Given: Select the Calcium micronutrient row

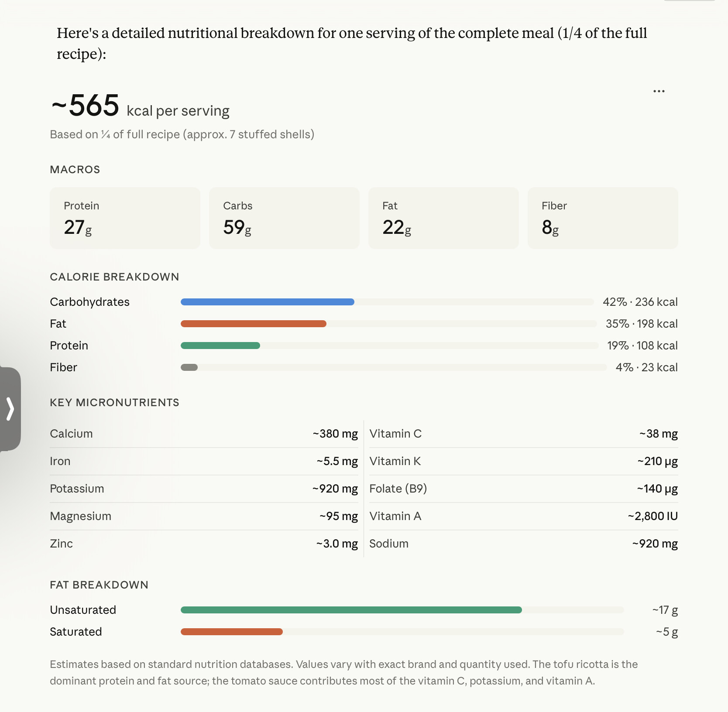Looking at the screenshot, I should point(204,434).
